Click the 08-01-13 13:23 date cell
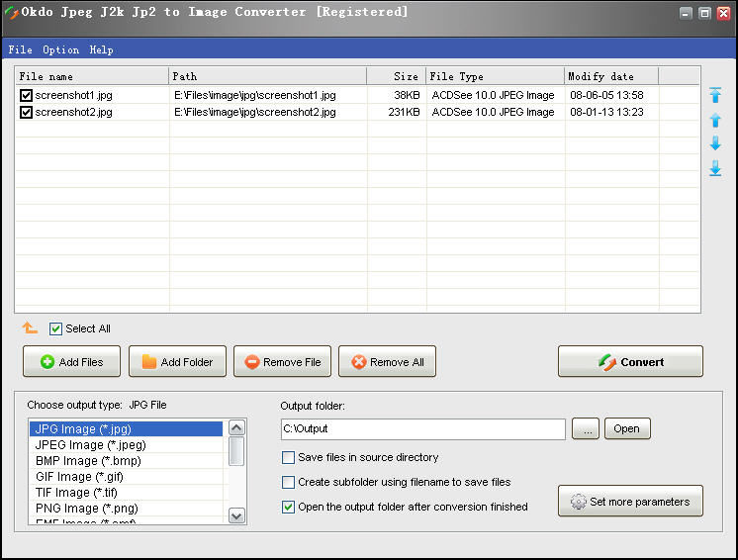Image resolution: width=738 pixels, height=560 pixels. pyautogui.click(x=606, y=112)
